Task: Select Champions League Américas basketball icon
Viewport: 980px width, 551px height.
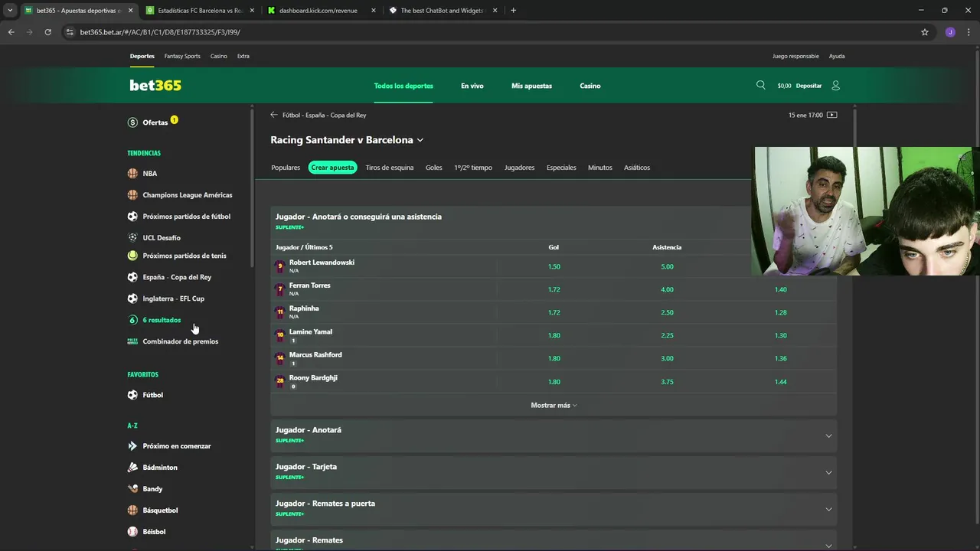Action: (x=133, y=195)
